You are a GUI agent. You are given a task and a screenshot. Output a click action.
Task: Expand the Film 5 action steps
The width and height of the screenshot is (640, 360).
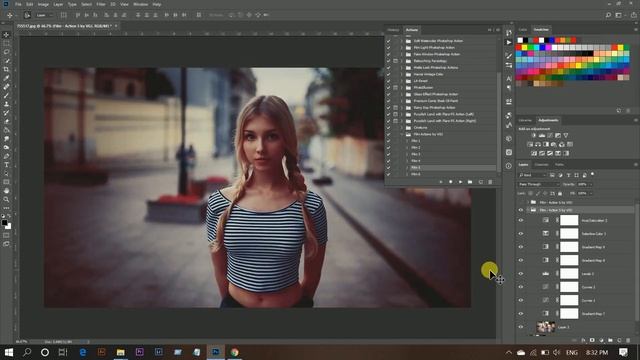[x=407, y=167]
